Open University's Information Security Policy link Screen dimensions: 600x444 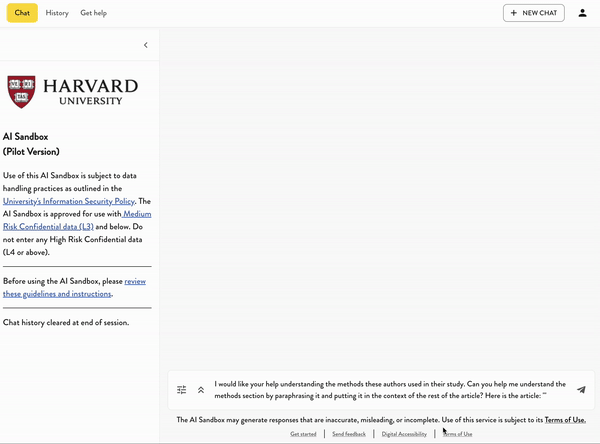click(69, 201)
